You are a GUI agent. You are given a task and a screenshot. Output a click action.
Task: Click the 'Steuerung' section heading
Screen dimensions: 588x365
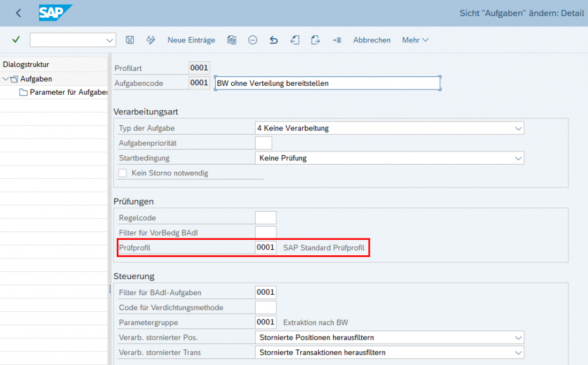[134, 276]
